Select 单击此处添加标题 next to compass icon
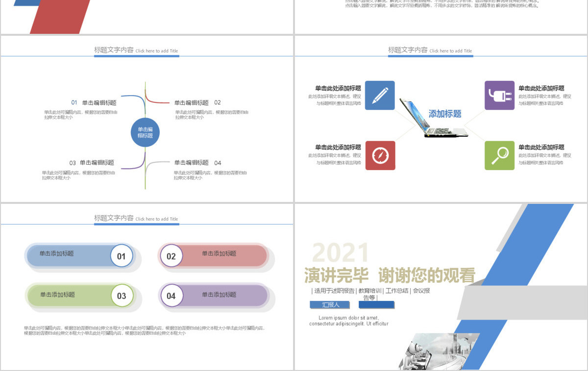The height and width of the screenshot is (371, 588). pyautogui.click(x=338, y=147)
